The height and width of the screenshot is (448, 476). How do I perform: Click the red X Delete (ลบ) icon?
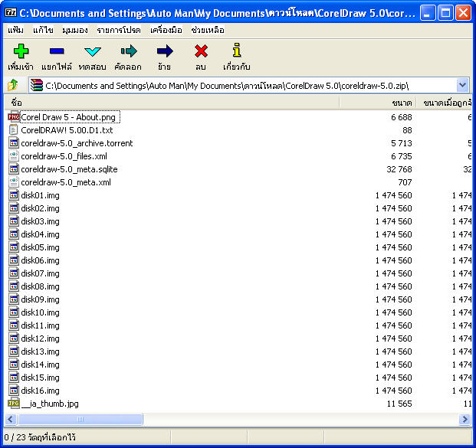point(201,51)
